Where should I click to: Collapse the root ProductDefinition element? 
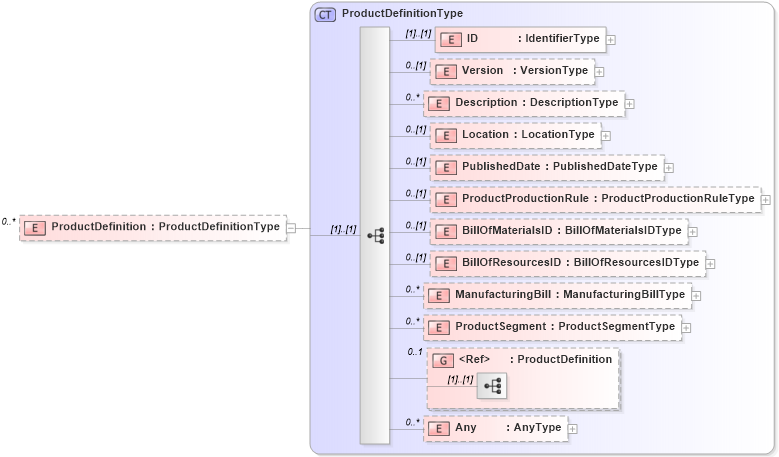pos(292,228)
